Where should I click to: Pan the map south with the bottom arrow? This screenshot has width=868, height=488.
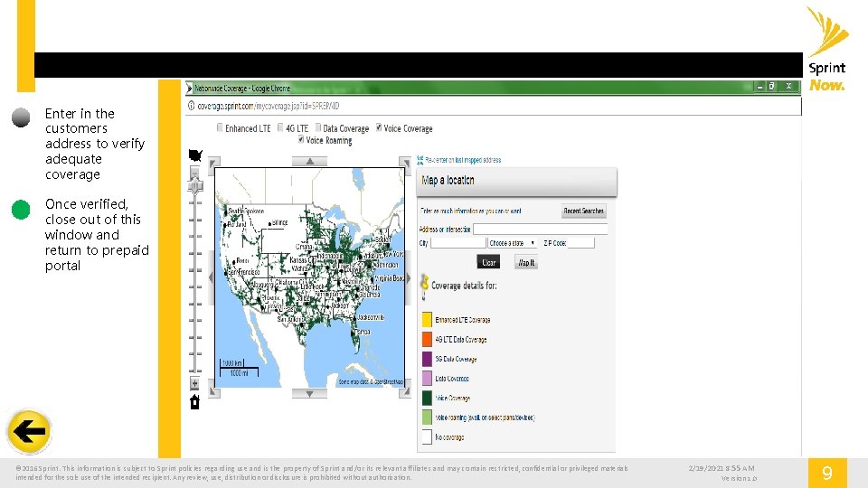point(309,393)
